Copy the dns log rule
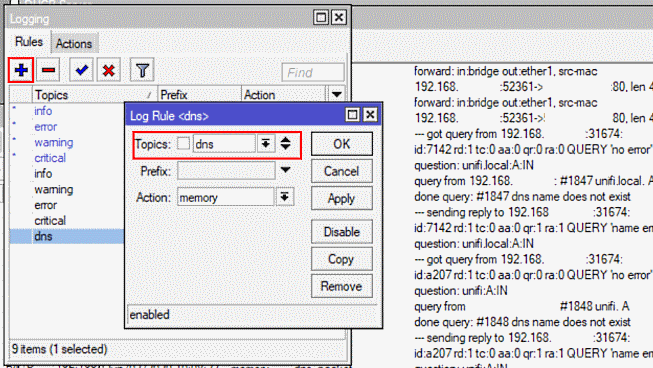Viewport: 653px width, 368px height. click(x=341, y=259)
